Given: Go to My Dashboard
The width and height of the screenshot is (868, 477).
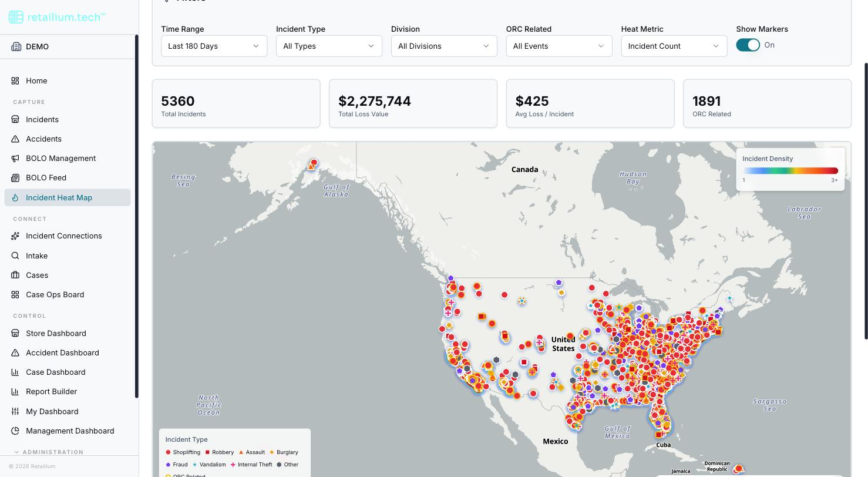Looking at the screenshot, I should pyautogui.click(x=68, y=411).
